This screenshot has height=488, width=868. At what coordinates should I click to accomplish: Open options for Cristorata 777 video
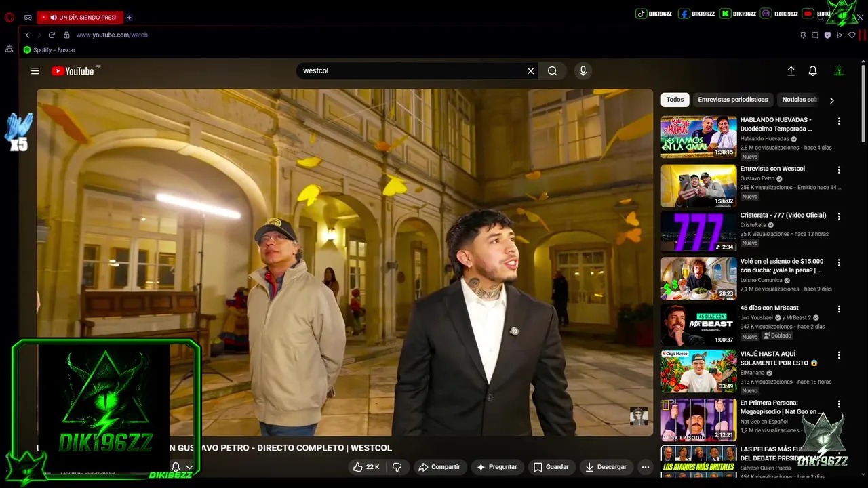tap(839, 217)
